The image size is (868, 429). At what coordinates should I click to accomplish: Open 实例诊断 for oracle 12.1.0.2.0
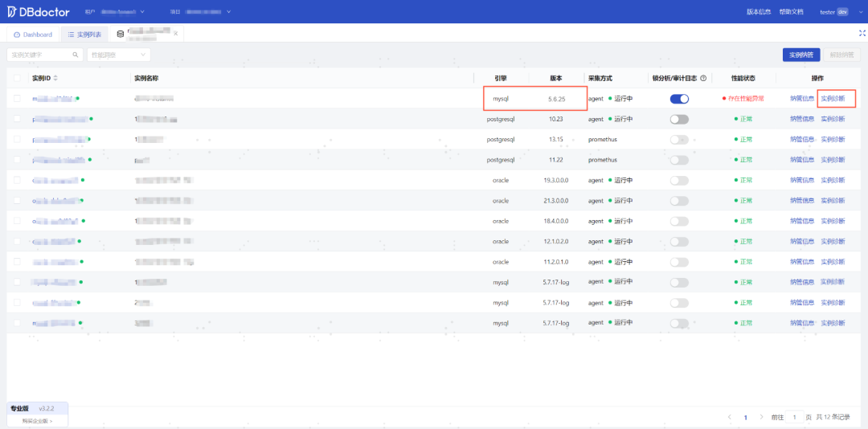coord(833,241)
